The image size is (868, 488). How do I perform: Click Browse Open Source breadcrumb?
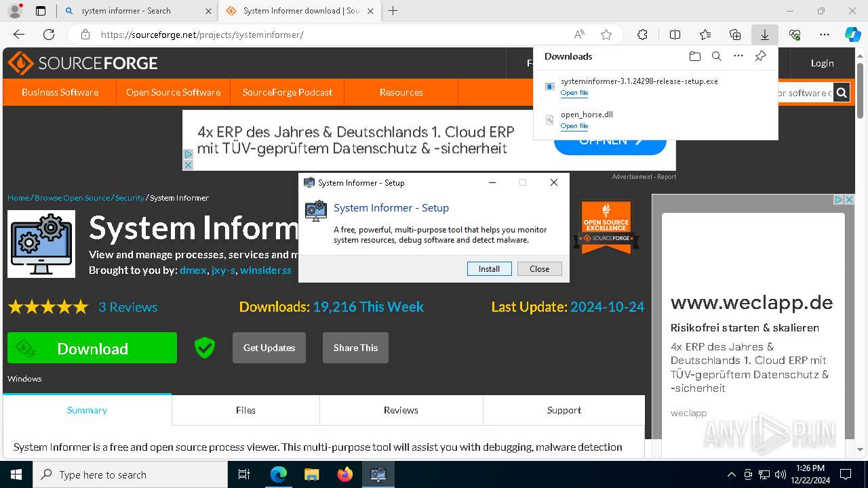point(72,198)
